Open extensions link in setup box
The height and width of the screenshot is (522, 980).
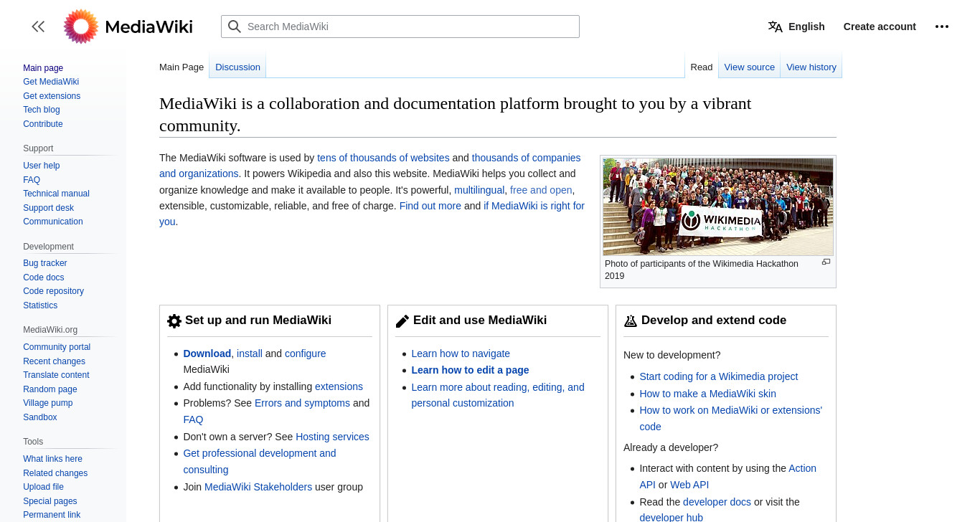tap(339, 386)
